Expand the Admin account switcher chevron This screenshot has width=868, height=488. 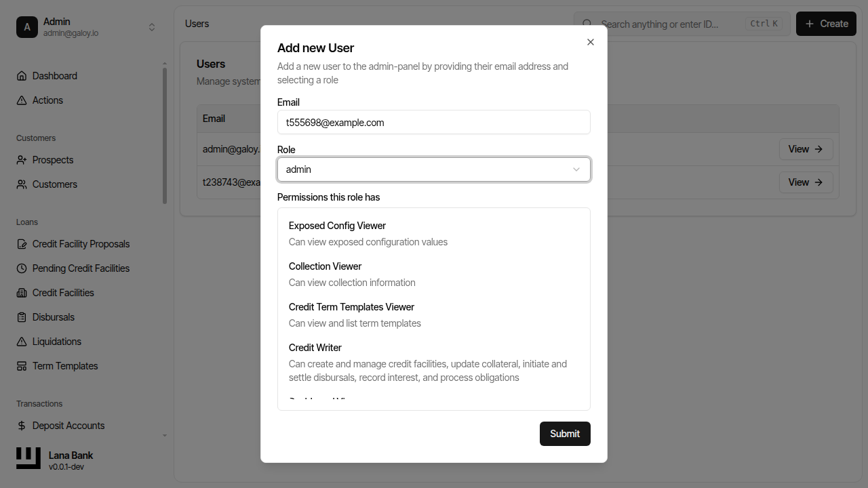[x=152, y=27]
